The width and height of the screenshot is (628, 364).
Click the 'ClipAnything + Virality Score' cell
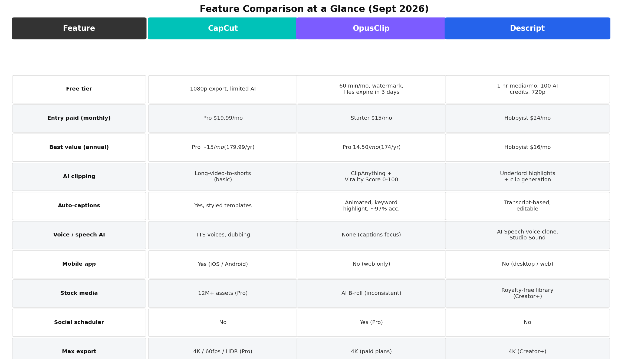point(371,177)
